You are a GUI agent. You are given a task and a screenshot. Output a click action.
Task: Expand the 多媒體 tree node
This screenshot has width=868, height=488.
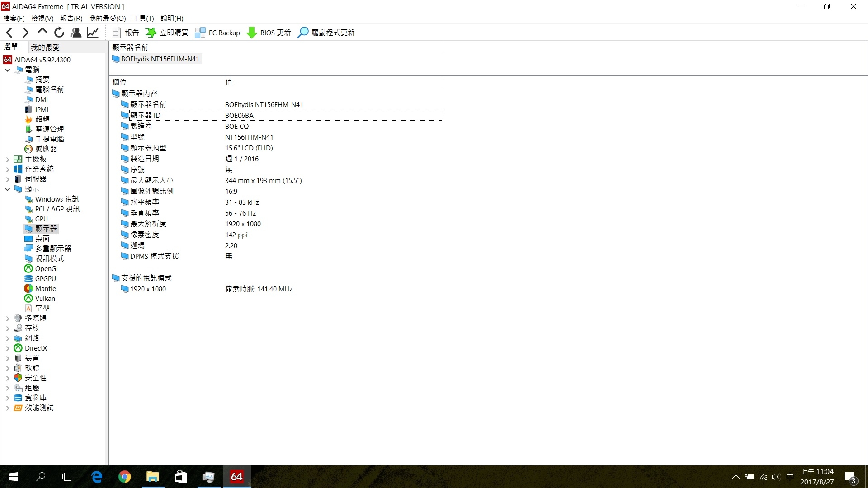click(8, 319)
